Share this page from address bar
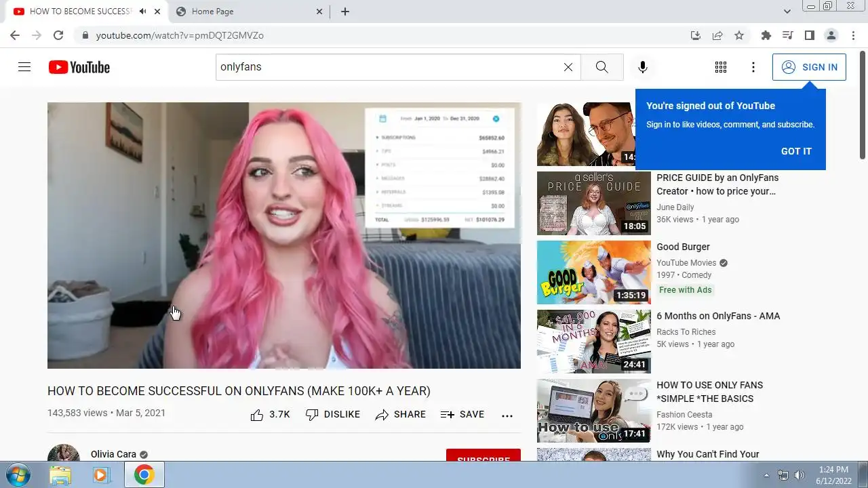The width and height of the screenshot is (868, 488). point(717,35)
